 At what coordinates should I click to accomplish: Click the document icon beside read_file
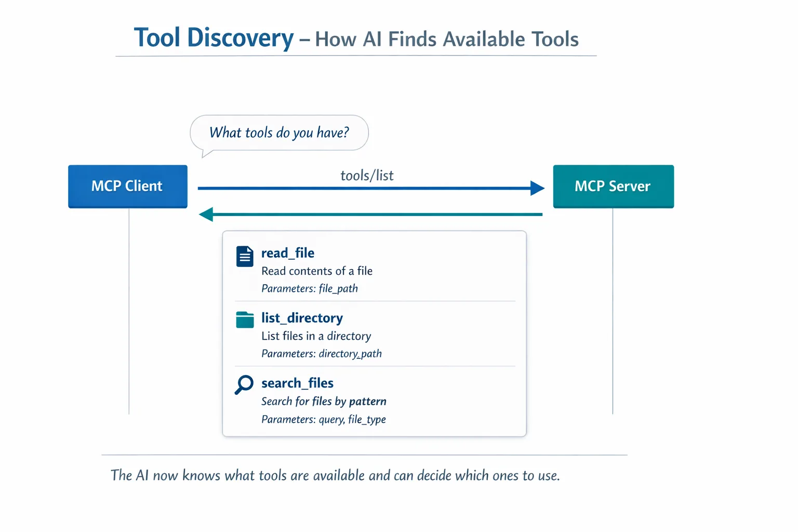click(x=245, y=257)
